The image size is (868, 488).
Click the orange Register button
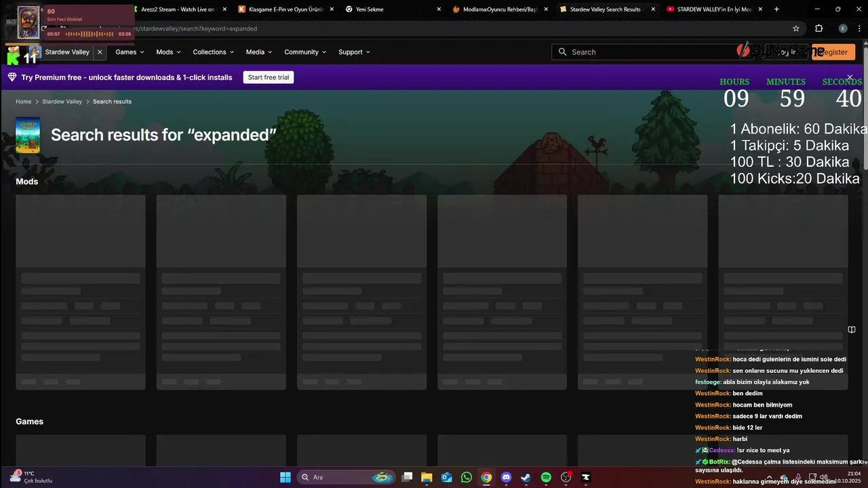coord(833,52)
